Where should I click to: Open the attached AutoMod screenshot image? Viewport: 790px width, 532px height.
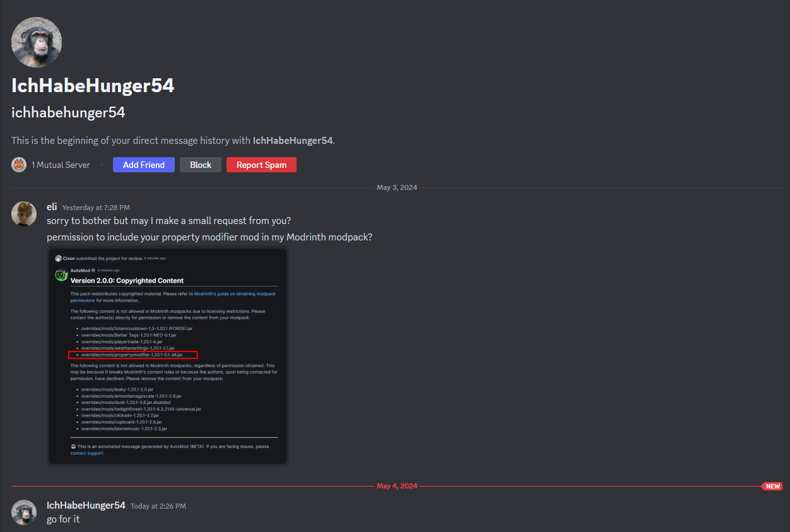(168, 357)
